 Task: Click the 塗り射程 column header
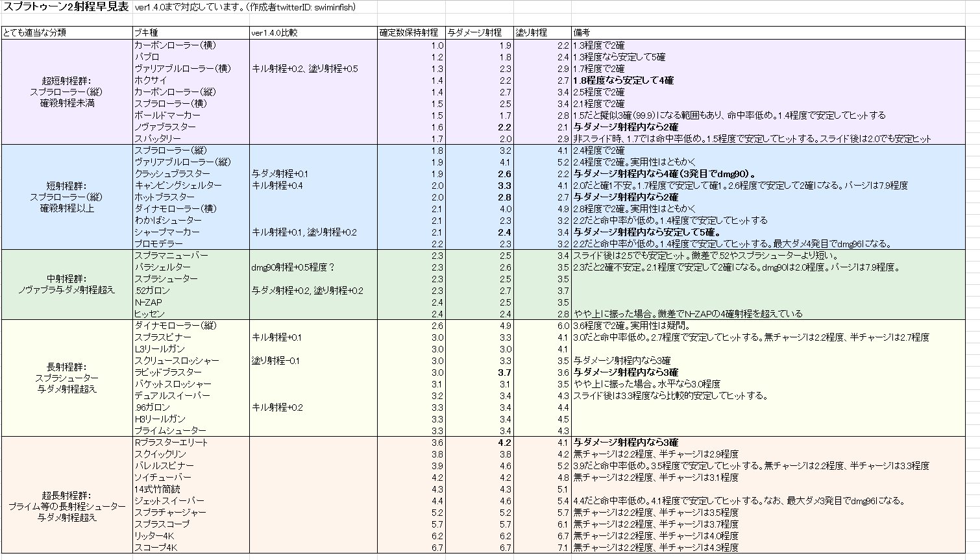[x=542, y=32]
